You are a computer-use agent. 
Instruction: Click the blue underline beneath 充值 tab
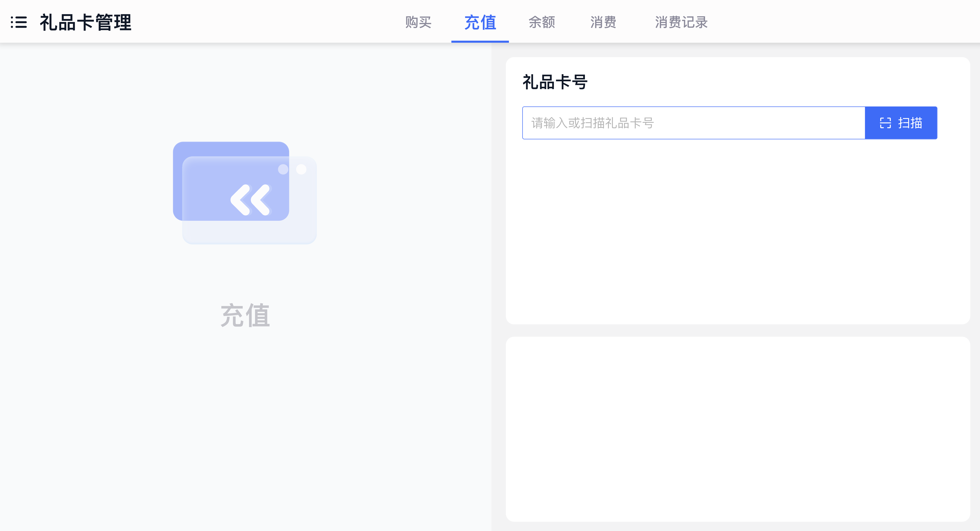point(480,41)
